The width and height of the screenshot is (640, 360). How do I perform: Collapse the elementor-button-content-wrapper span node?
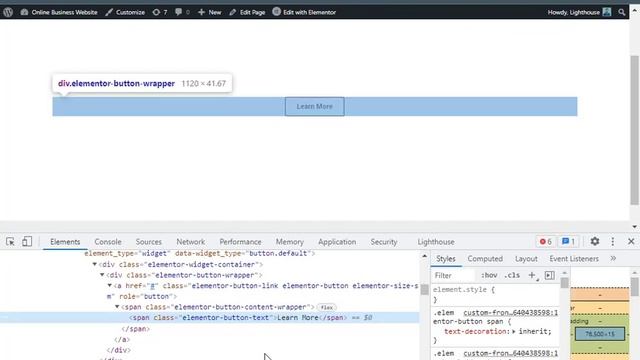117,307
